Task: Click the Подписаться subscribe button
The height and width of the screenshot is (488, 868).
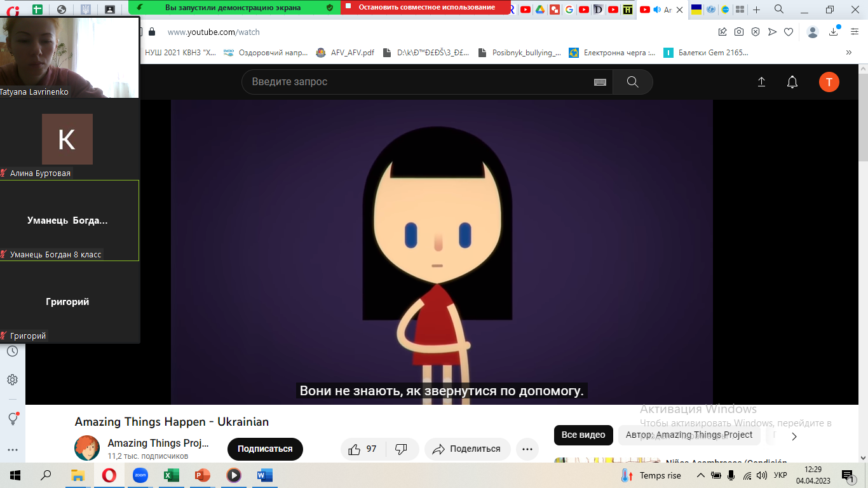Action: (x=265, y=449)
